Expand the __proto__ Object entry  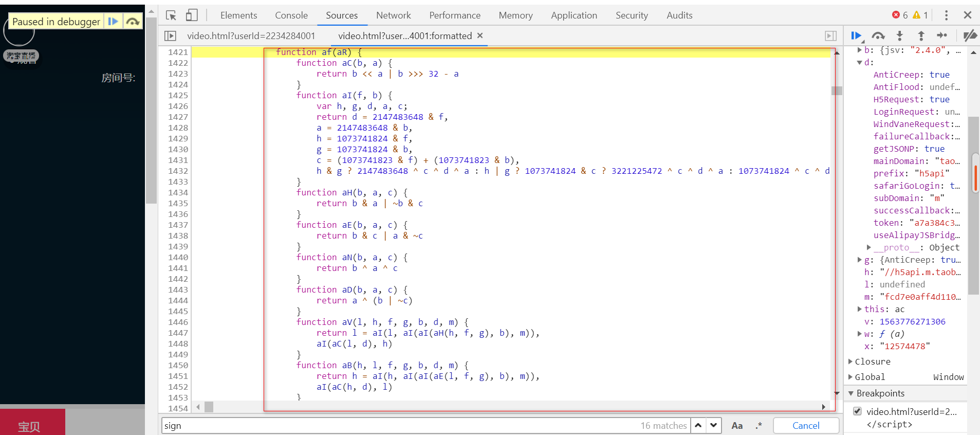coord(869,247)
